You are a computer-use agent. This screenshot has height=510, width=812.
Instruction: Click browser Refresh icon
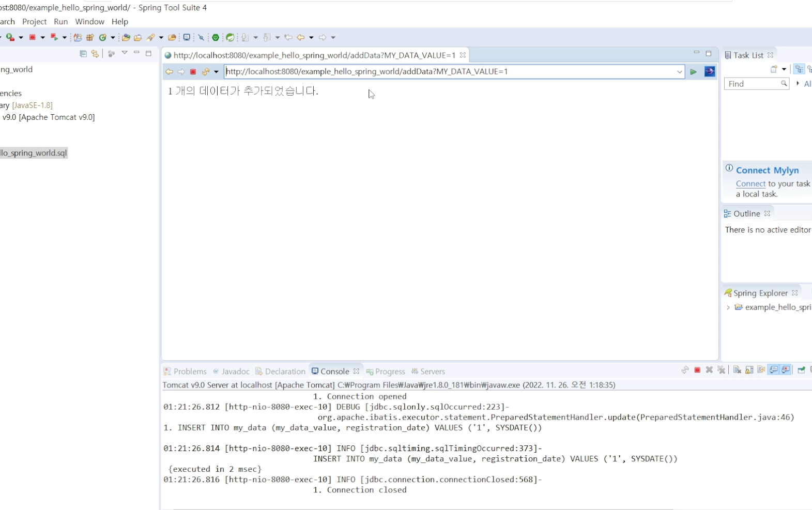point(206,72)
